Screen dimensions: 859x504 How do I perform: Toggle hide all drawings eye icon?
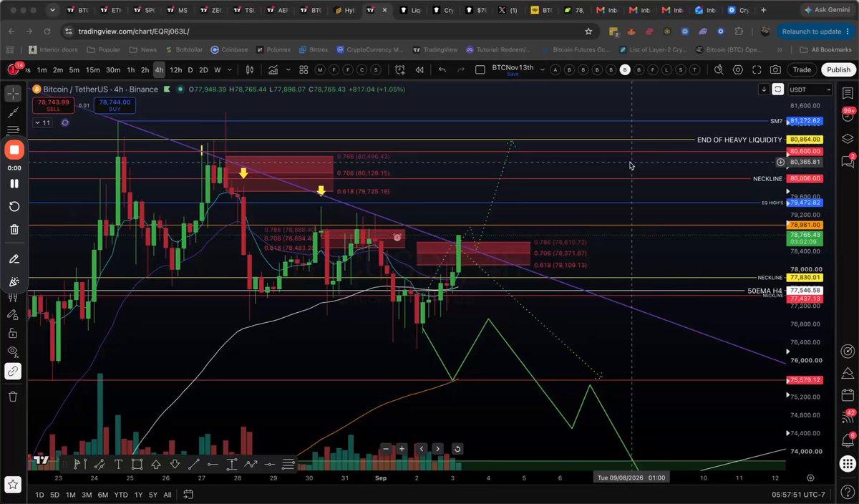point(14,352)
